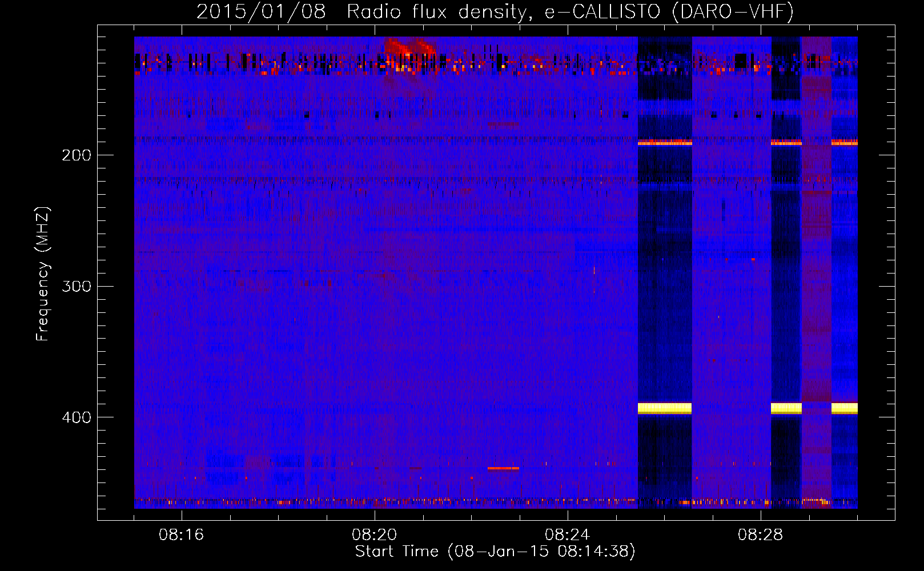Click the "400" frequency tick label
The height and width of the screenshot is (571, 924).
point(77,417)
